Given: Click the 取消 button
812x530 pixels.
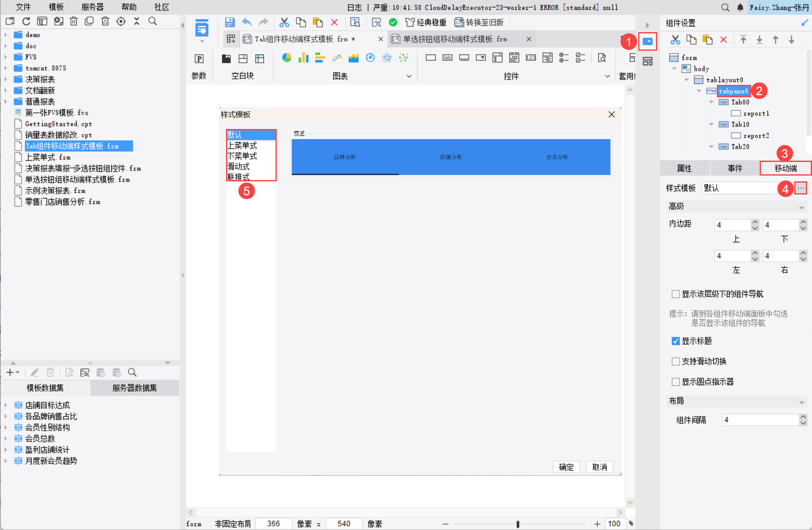Looking at the screenshot, I should pos(600,467).
